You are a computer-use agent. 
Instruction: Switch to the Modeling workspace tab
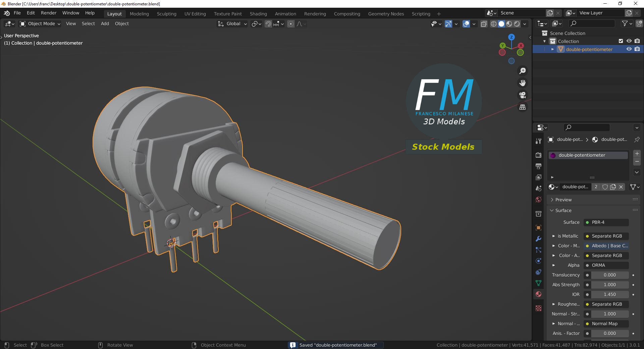tap(139, 14)
